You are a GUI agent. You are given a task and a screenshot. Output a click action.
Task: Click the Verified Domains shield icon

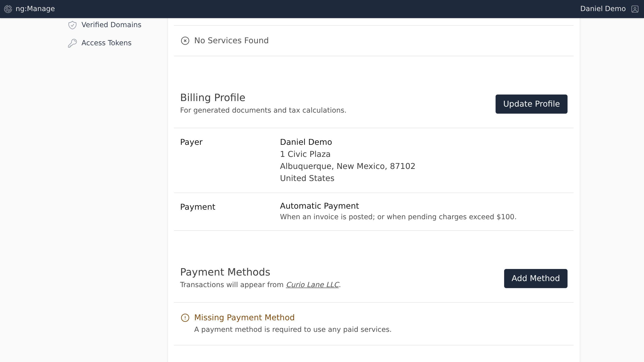[x=72, y=25]
